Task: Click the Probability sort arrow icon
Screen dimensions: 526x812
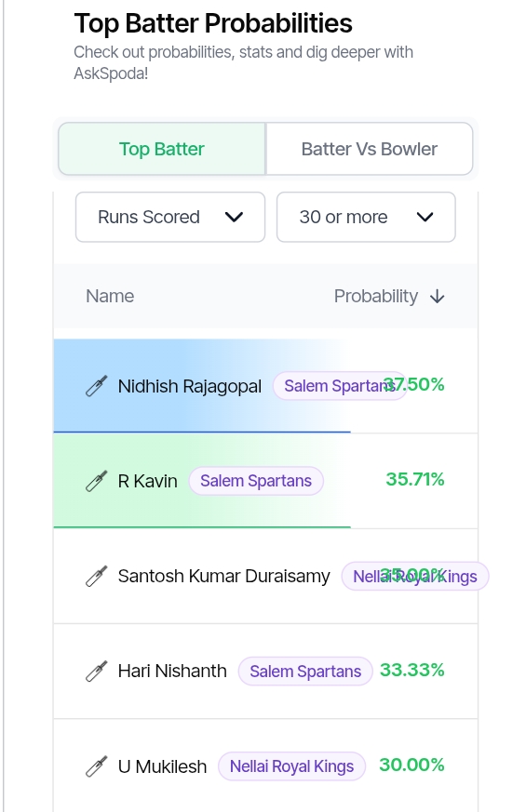Action: point(438,297)
